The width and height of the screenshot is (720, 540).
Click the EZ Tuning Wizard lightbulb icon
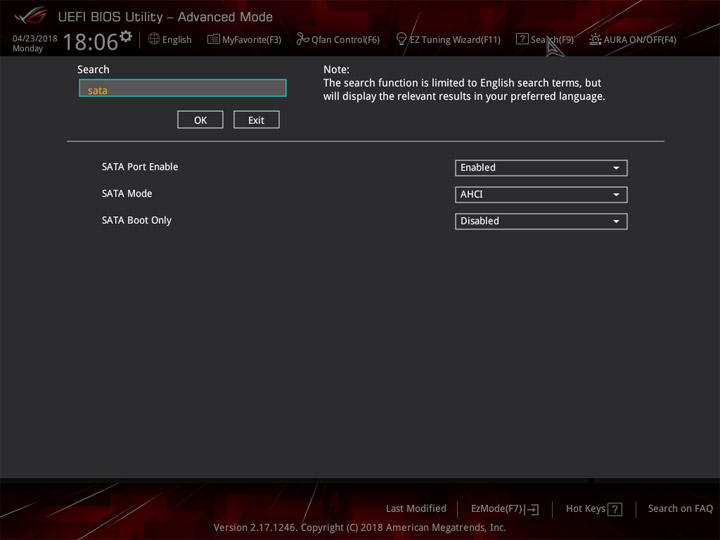(401, 39)
